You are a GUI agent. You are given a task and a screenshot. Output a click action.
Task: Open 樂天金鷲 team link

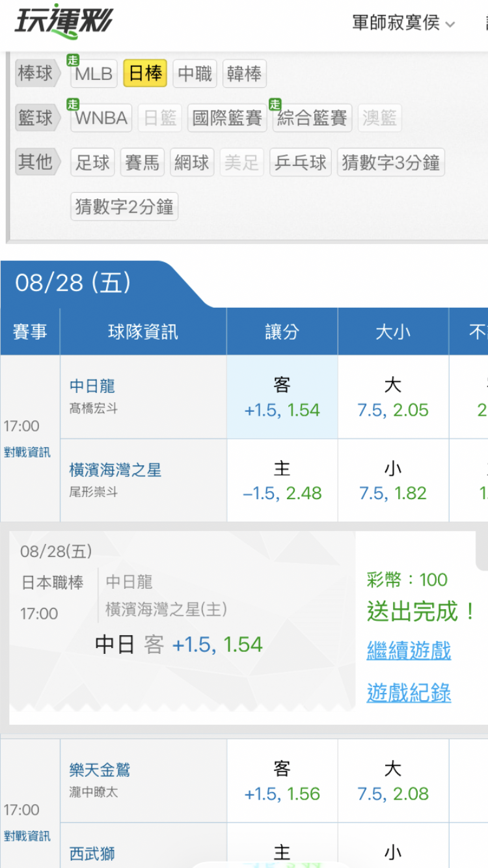point(100,770)
